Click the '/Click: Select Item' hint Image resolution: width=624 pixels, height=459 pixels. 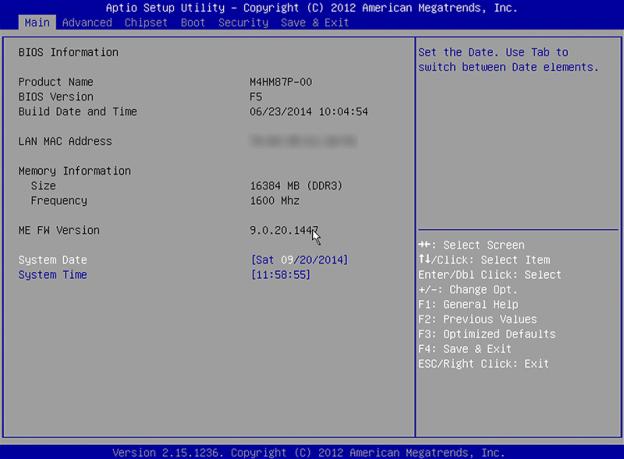coord(484,260)
